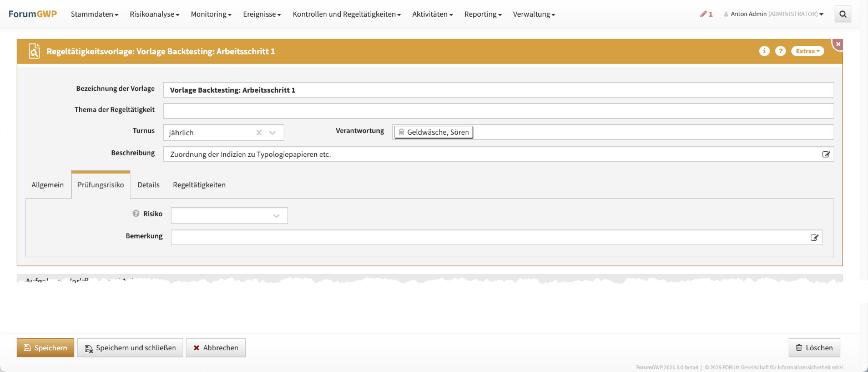868x372 pixels.
Task: Remove Geldwäsche, Sören via trash icon
Action: click(x=401, y=132)
